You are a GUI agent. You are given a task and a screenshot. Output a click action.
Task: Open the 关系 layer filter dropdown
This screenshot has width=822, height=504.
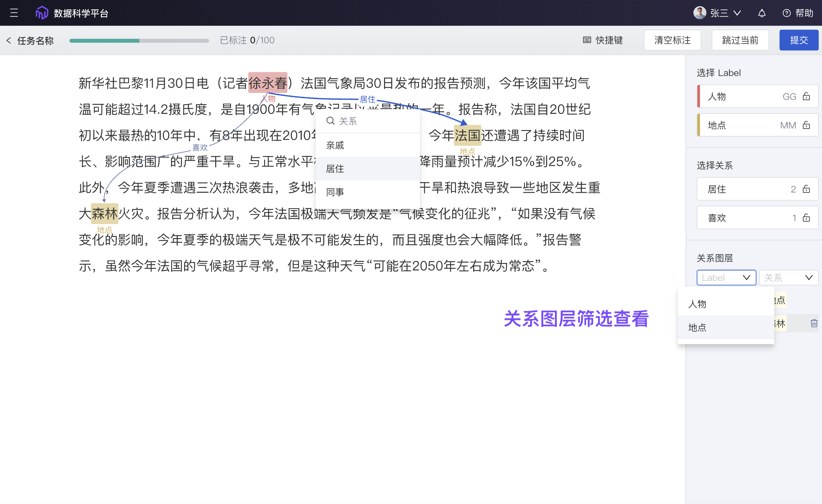click(x=788, y=278)
